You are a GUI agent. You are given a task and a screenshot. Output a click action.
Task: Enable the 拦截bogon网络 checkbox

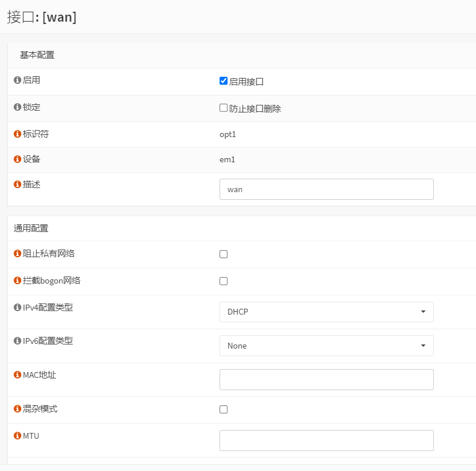pyautogui.click(x=224, y=281)
